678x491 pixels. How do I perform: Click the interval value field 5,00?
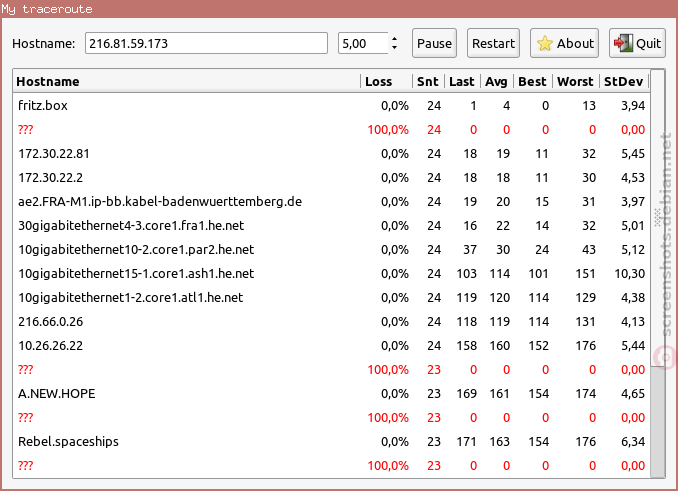[363, 43]
